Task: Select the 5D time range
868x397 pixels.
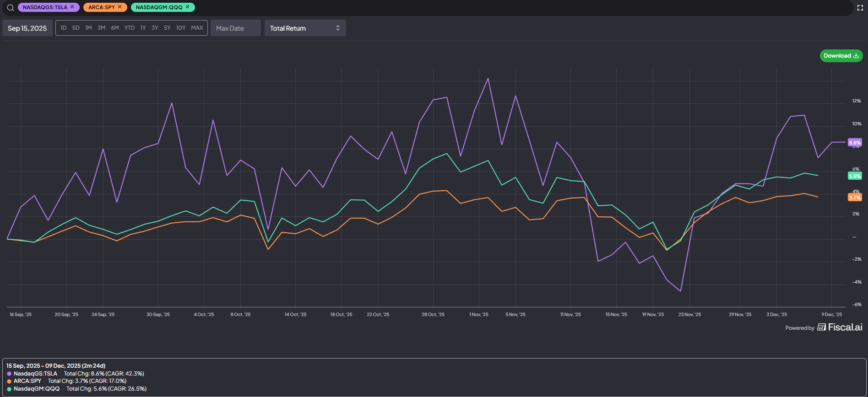Action: tap(76, 28)
